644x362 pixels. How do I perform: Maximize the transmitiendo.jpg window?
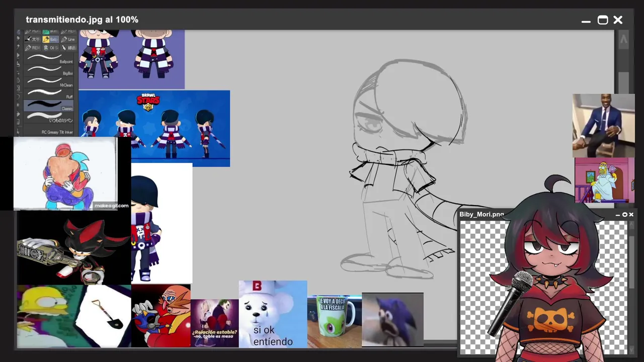pos(603,20)
